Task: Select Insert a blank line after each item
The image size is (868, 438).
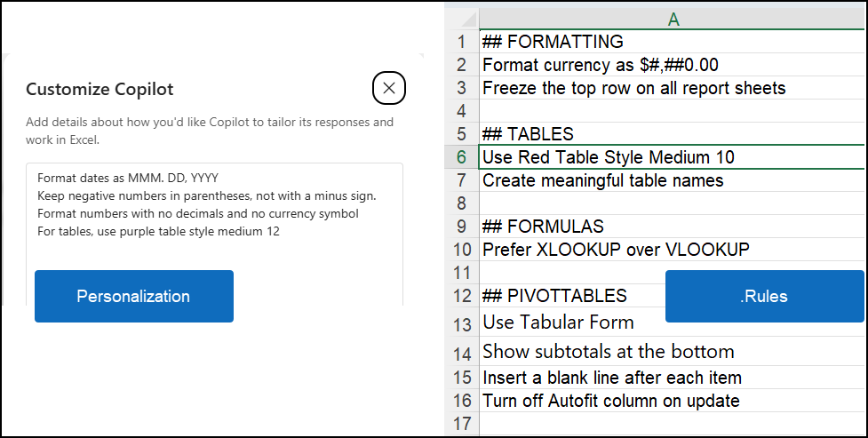Action: pos(673,378)
